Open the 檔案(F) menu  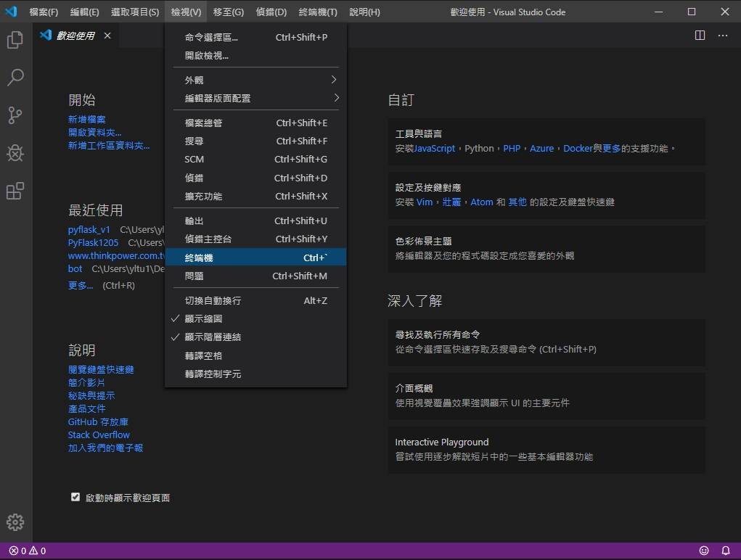click(x=44, y=12)
